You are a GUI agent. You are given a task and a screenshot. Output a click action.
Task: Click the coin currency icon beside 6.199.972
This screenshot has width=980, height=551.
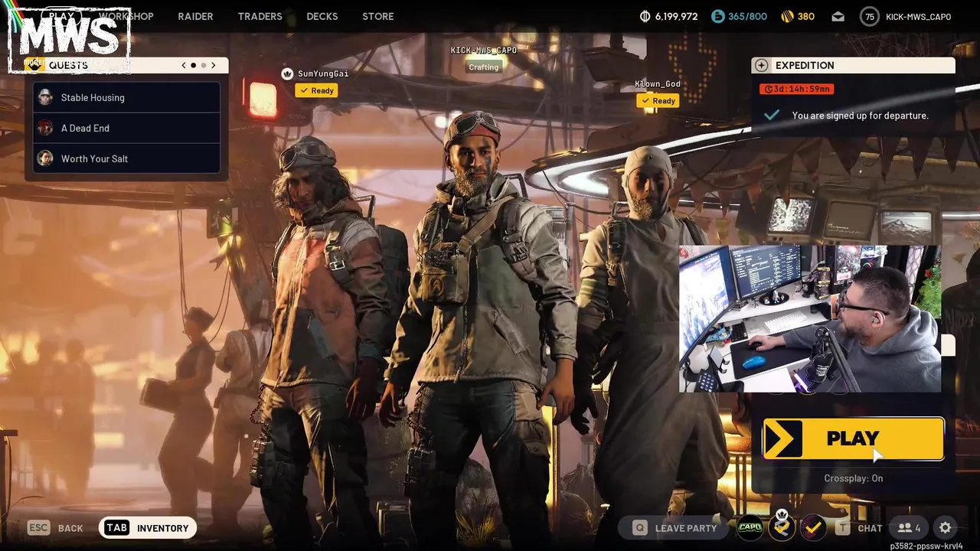[645, 16]
